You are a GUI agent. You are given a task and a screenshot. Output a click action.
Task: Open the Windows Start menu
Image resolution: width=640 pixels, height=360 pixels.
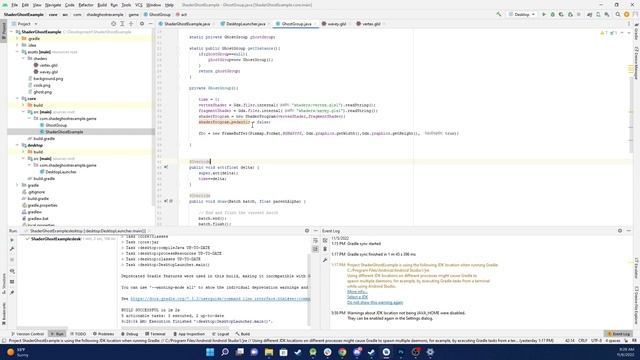[x=210, y=352]
